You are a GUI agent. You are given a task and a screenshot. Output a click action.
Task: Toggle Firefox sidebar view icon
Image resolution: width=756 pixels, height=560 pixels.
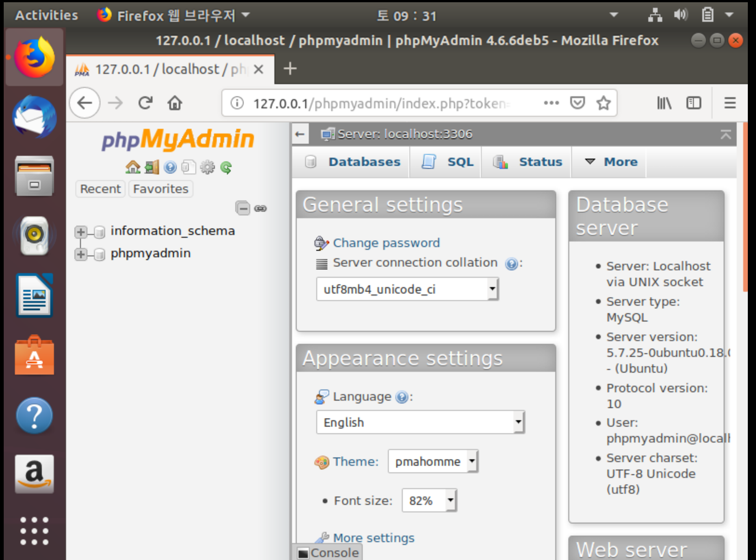[x=693, y=103]
